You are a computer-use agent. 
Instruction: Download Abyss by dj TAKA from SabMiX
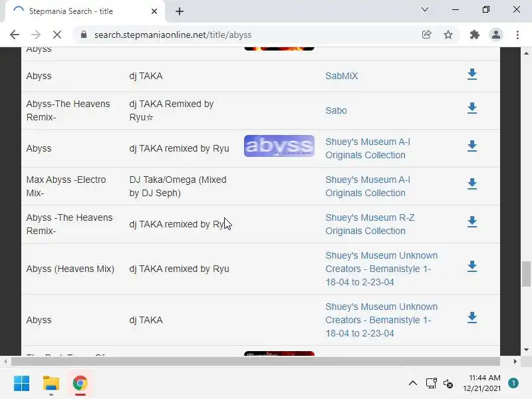[472, 74]
